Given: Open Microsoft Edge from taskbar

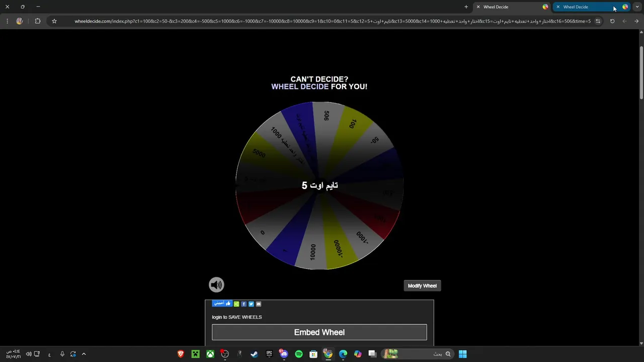Looking at the screenshot, I should [343, 354].
